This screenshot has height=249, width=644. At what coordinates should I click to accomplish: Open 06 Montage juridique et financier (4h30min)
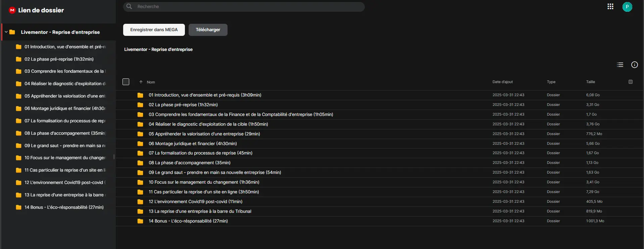pyautogui.click(x=193, y=144)
